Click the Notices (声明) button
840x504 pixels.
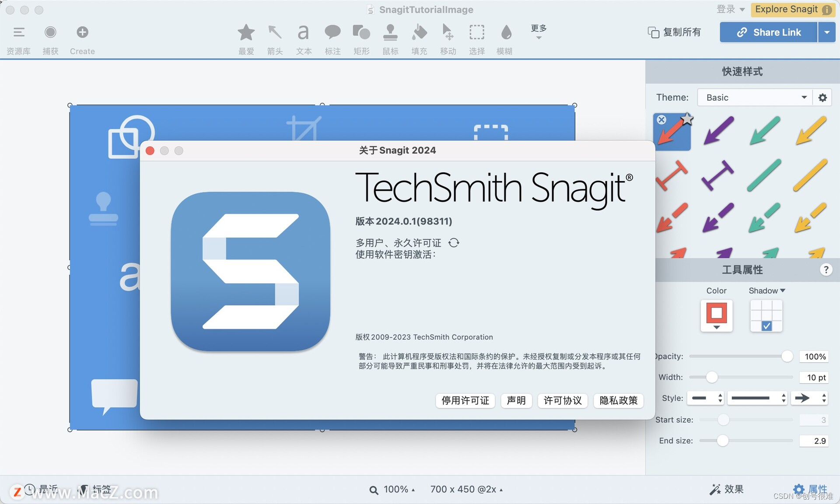pos(516,400)
